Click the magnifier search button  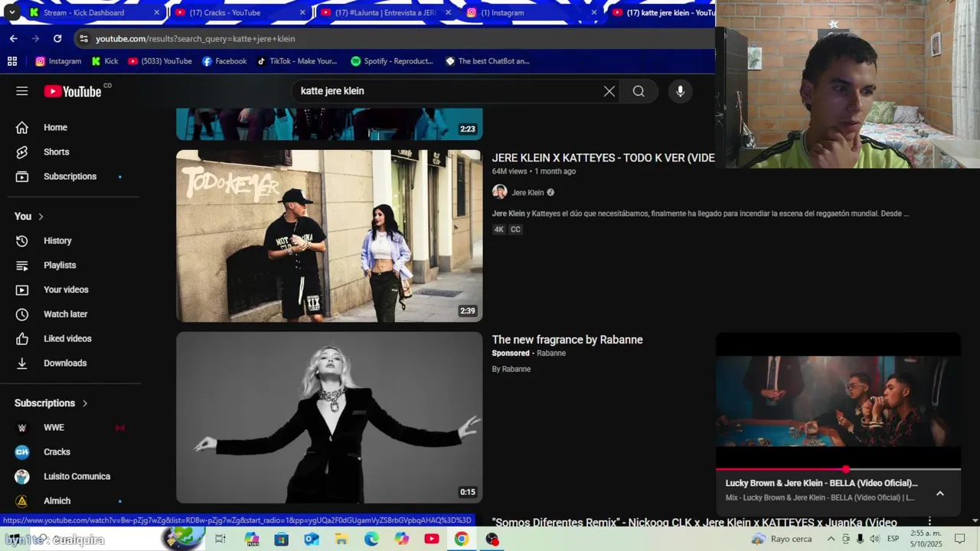coord(639,91)
